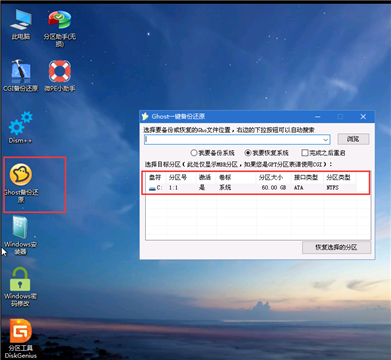The width and height of the screenshot is (391, 360).
Task: Launch 微PE小助手 lifebuoy icon
Action: coord(60,75)
